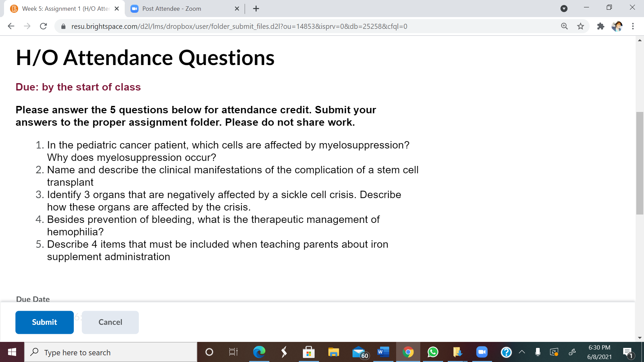Go back to the previous page
Screen dimensions: 644x362
tap(11, 26)
